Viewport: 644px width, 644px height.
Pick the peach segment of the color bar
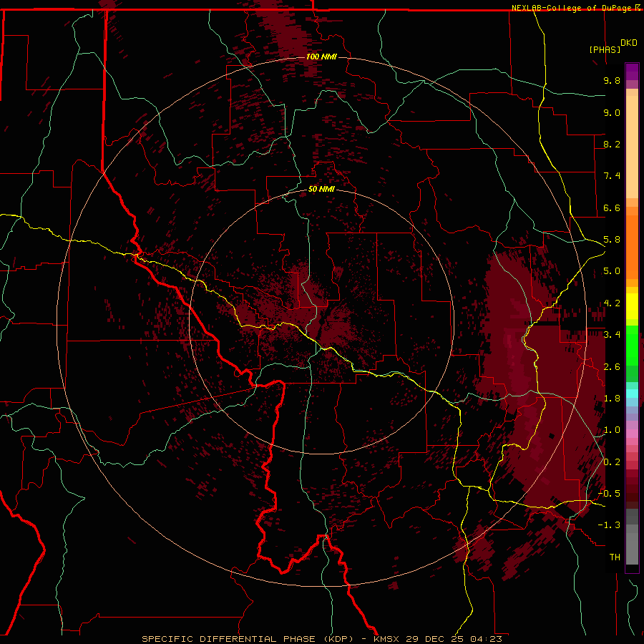(x=632, y=147)
